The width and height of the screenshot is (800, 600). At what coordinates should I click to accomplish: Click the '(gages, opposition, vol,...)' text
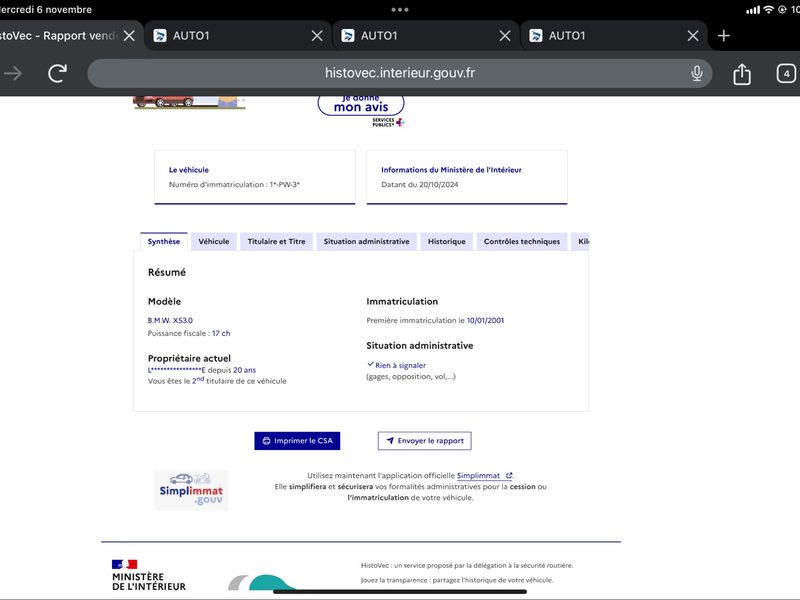click(411, 377)
